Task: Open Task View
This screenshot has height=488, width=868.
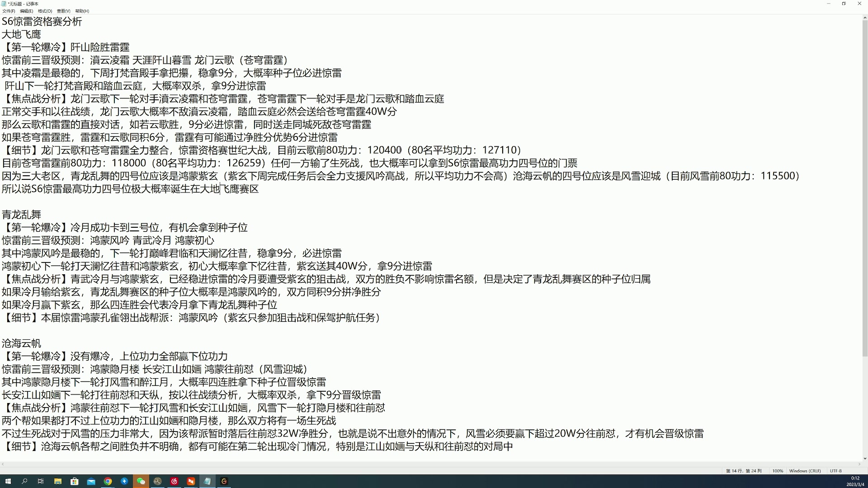Action: 41,481
